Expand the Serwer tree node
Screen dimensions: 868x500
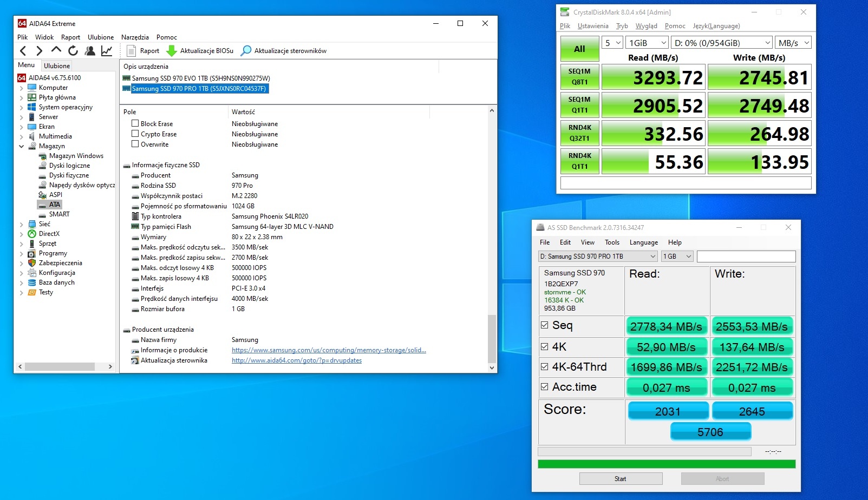[x=22, y=117]
